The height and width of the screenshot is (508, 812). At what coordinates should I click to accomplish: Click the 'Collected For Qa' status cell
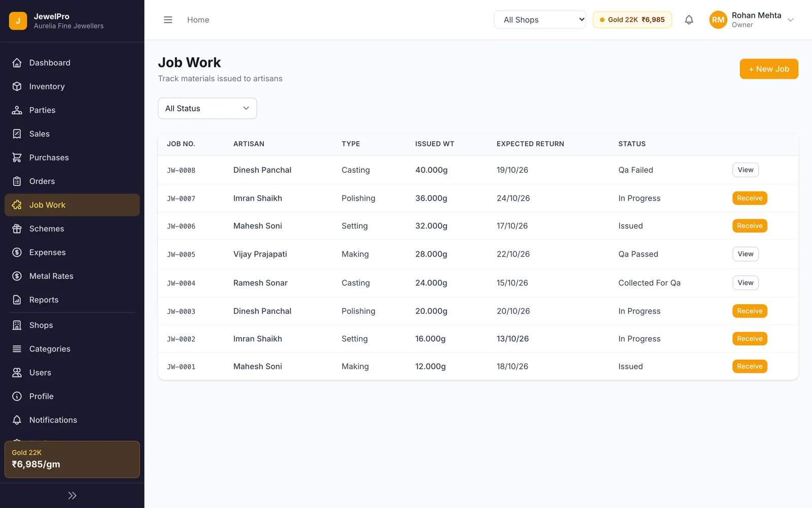(649, 283)
